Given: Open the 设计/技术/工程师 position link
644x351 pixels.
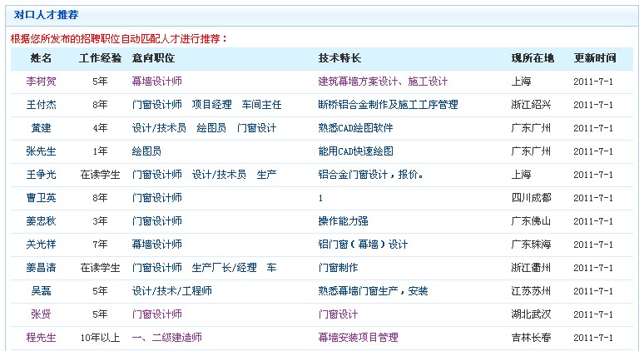Looking at the screenshot, I should [x=171, y=291].
